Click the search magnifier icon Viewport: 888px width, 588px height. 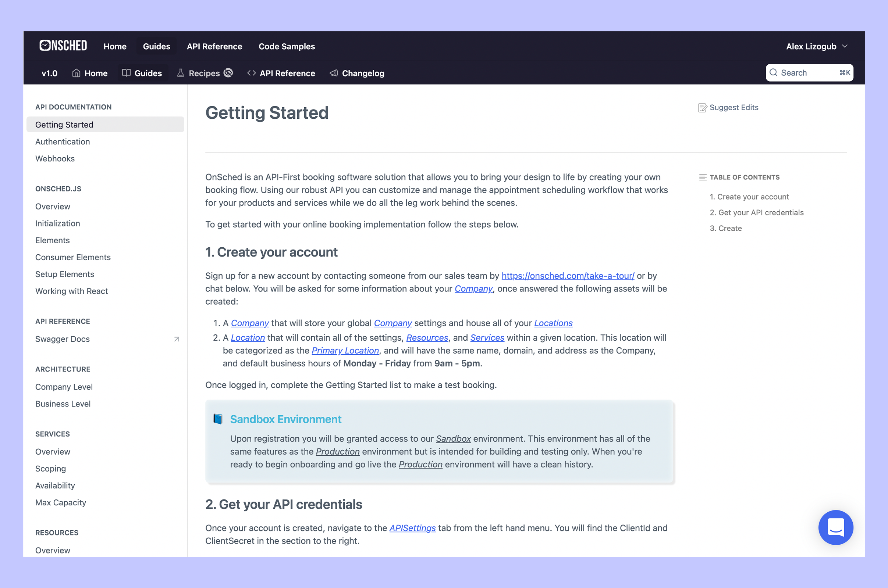pyautogui.click(x=774, y=72)
